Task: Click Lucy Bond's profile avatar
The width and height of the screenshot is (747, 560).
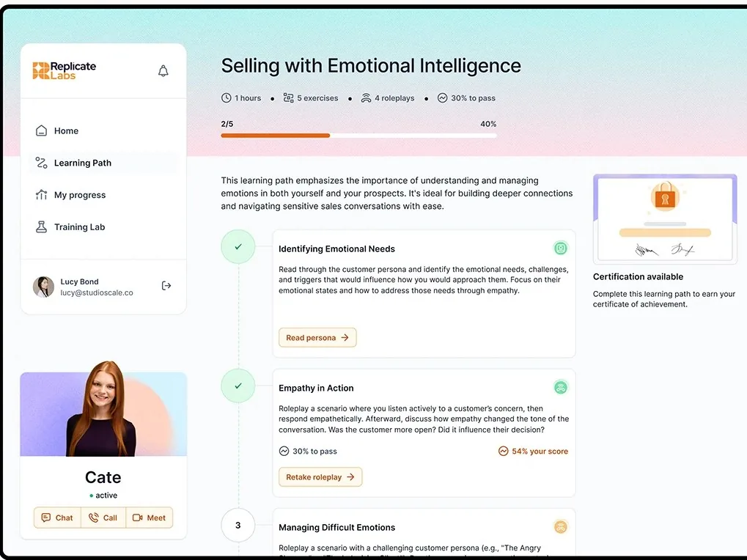Action: (43, 287)
